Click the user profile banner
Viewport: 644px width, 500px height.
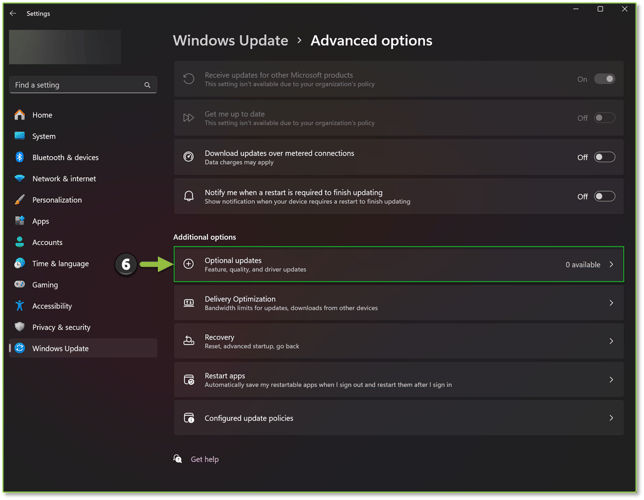[x=65, y=47]
